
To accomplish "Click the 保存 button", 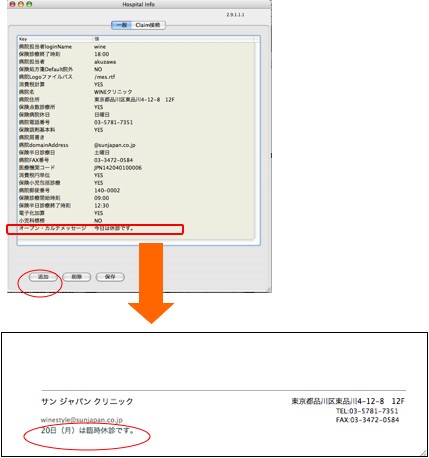I will pyautogui.click(x=110, y=277).
